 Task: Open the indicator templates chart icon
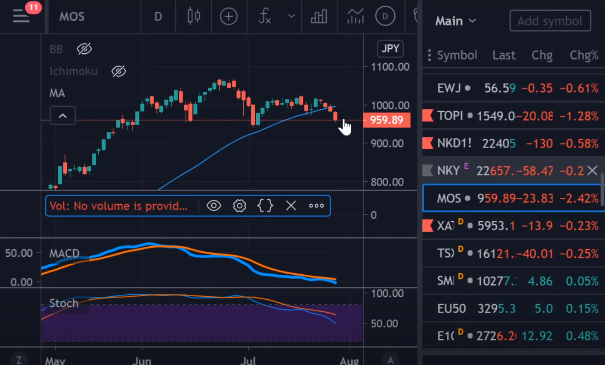pos(355,16)
